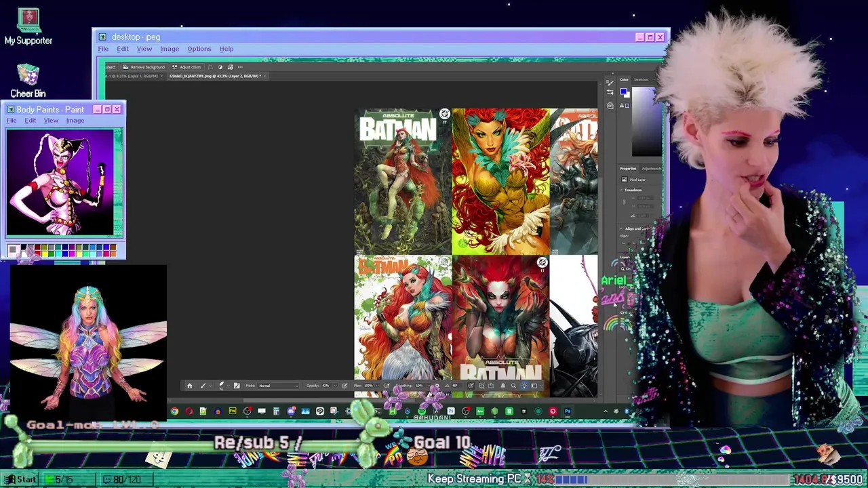Toggle pressure for size button
868x488 pixels.
pos(471,386)
